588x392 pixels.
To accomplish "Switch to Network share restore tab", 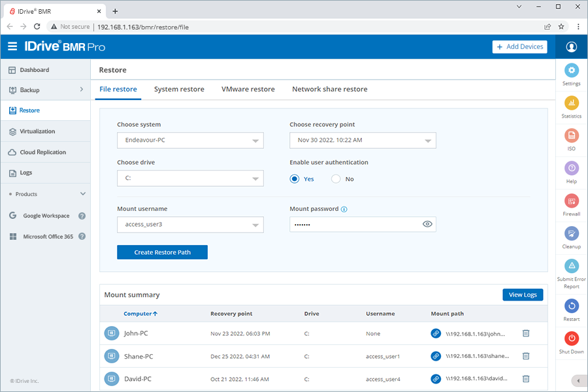I will click(330, 90).
